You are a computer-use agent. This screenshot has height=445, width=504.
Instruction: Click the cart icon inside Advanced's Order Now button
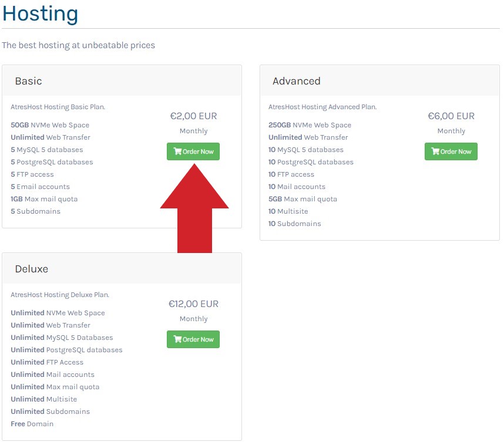[436, 151]
